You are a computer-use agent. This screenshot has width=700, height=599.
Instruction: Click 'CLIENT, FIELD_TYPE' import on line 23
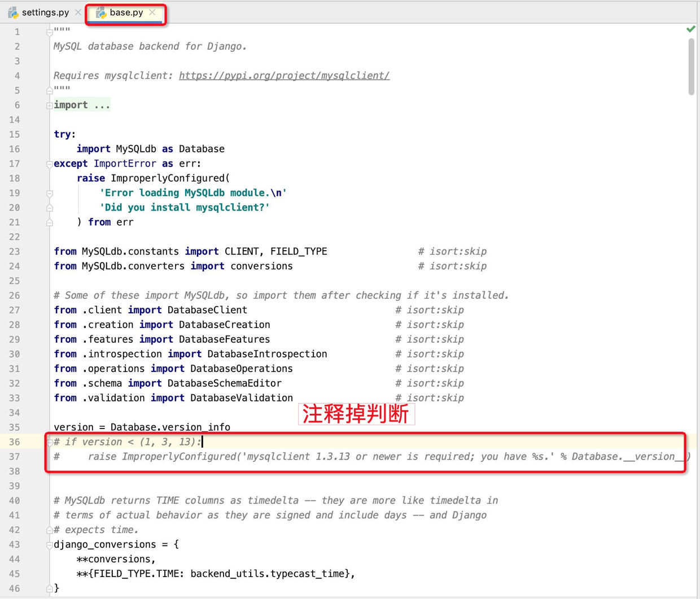tap(275, 252)
